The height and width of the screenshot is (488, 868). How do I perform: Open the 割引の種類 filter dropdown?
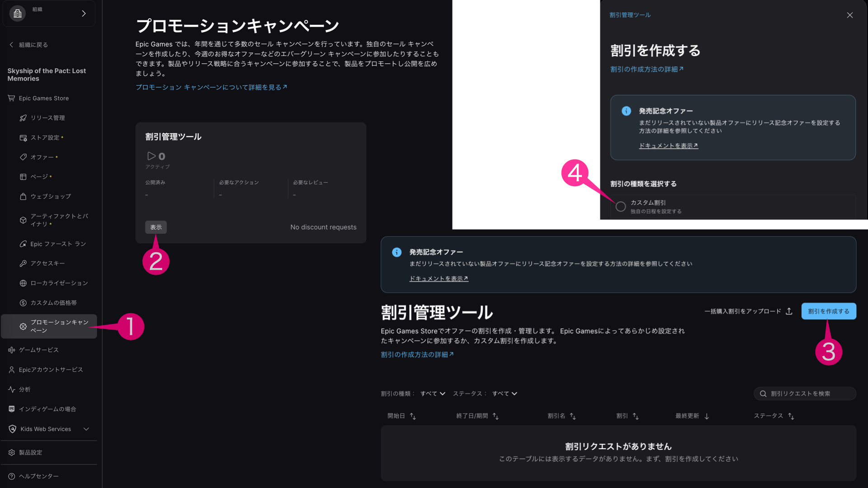click(433, 394)
